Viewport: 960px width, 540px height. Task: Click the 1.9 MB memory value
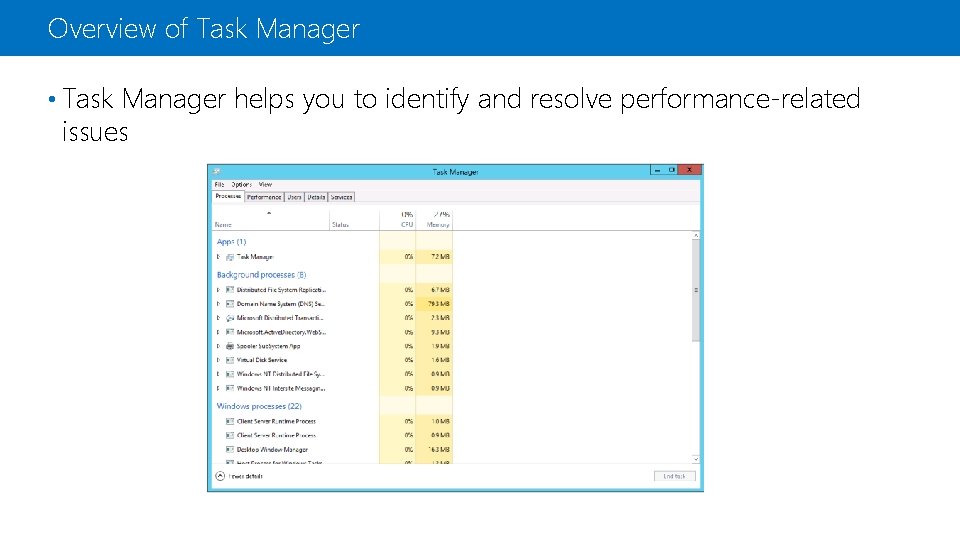(x=440, y=346)
